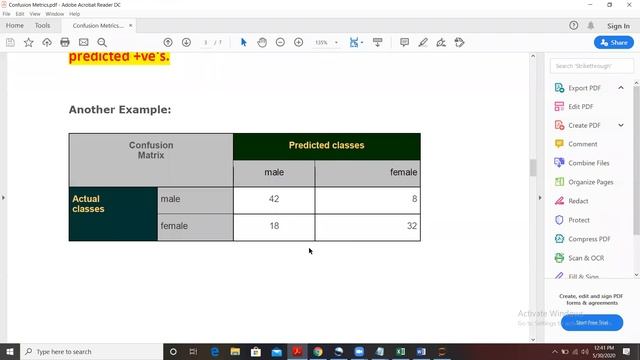The image size is (640, 360).
Task: Send the file by email using the envelope icon
Action: coord(84,42)
